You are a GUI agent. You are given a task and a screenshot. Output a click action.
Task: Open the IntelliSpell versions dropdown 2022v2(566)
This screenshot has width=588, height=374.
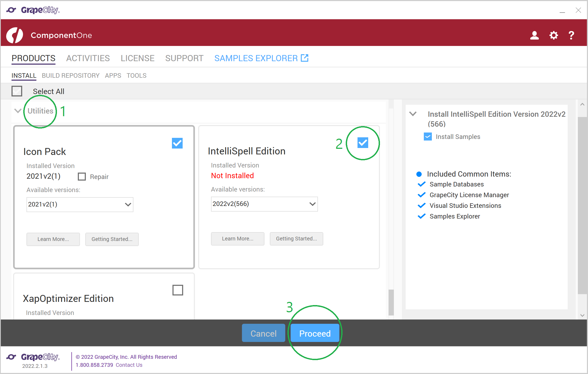coord(264,204)
